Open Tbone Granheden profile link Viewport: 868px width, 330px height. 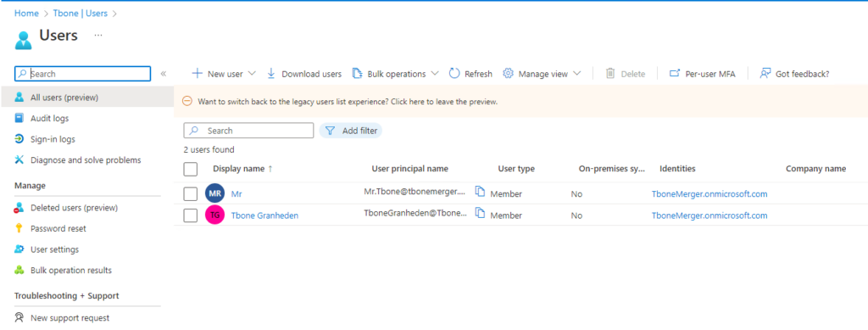coord(264,215)
